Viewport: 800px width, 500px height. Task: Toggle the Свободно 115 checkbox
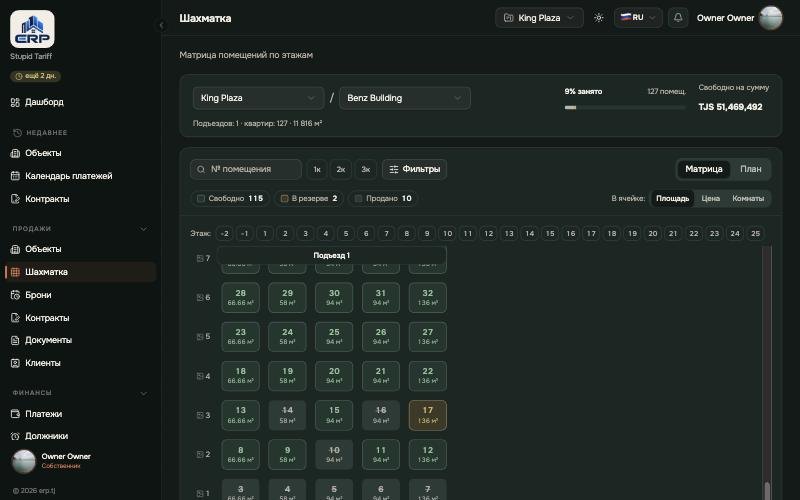coord(201,198)
